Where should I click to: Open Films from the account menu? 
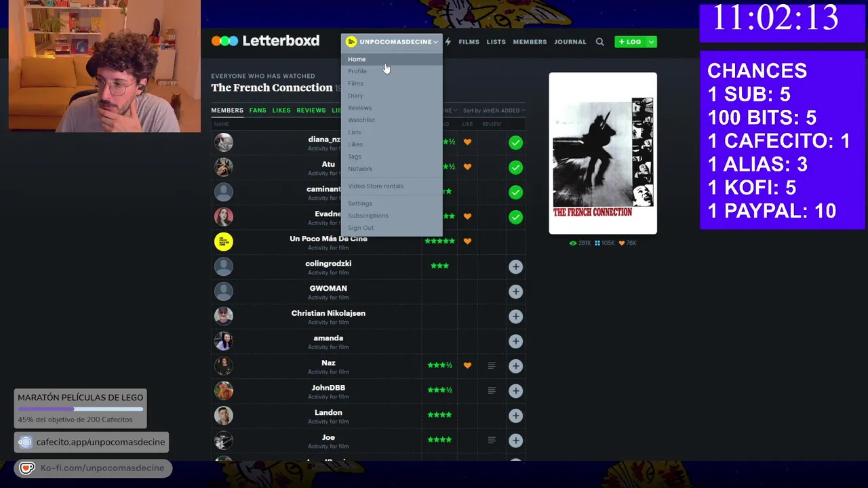(355, 83)
